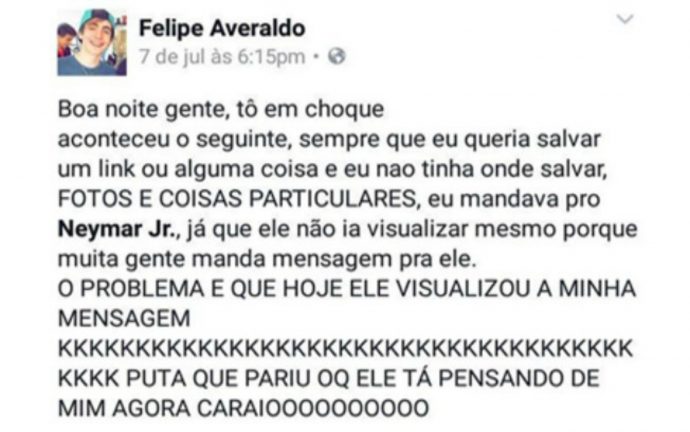Visit Felipe Averaldo's profile name link
This screenshot has width=690, height=432.
pos(222,29)
